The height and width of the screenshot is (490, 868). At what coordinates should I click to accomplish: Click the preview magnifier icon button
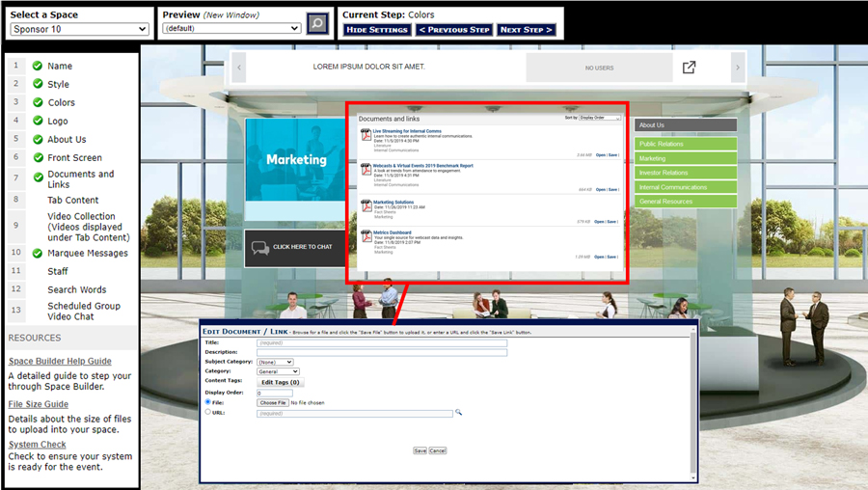click(x=317, y=24)
